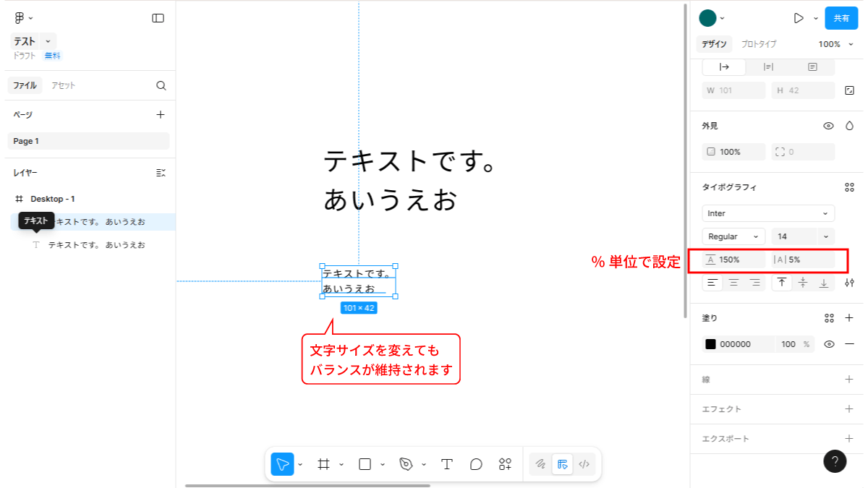This screenshot has height=488, width=868.
Task: Click the line height field showing 150%
Action: (732, 260)
